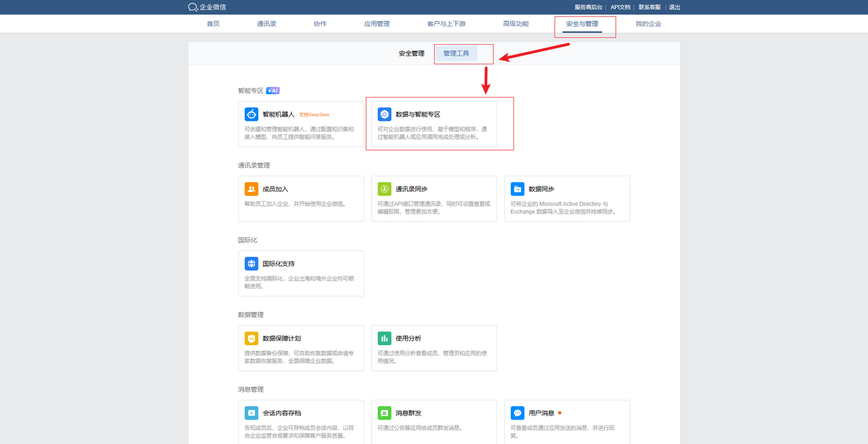Click the 企业微信 logo at top left

[207, 7]
